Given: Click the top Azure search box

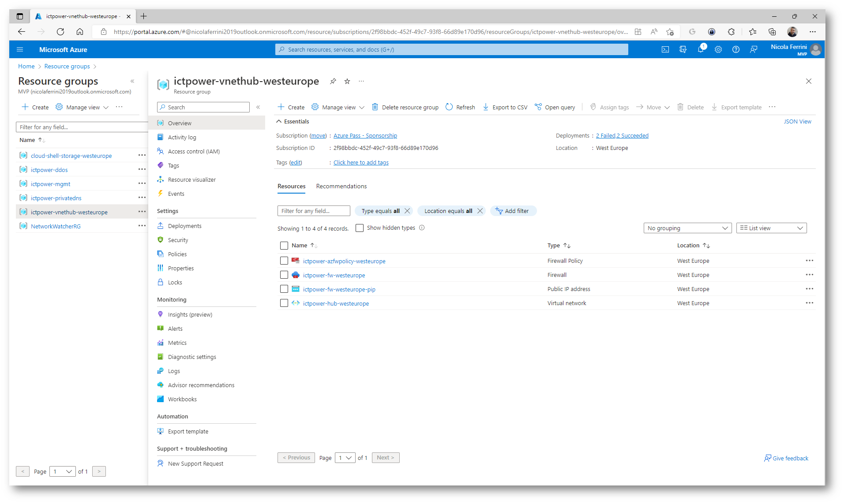Looking at the screenshot, I should pos(451,49).
